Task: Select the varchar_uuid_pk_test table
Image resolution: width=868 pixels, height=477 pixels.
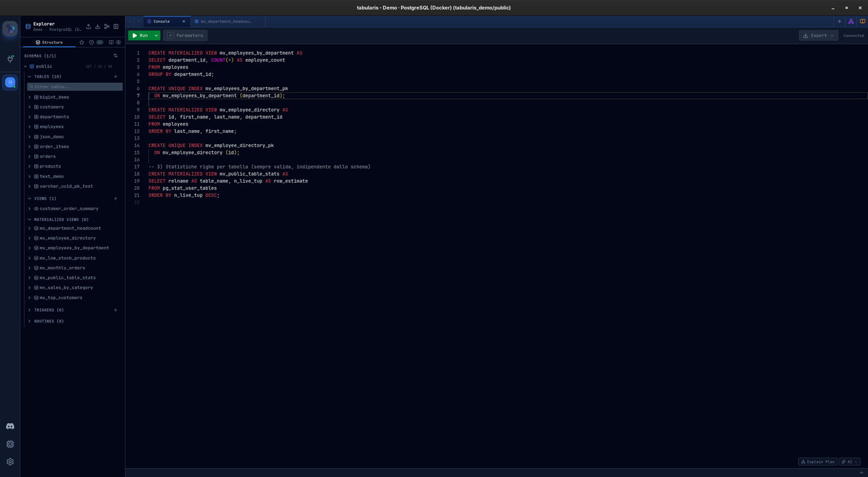Action: 66,186
